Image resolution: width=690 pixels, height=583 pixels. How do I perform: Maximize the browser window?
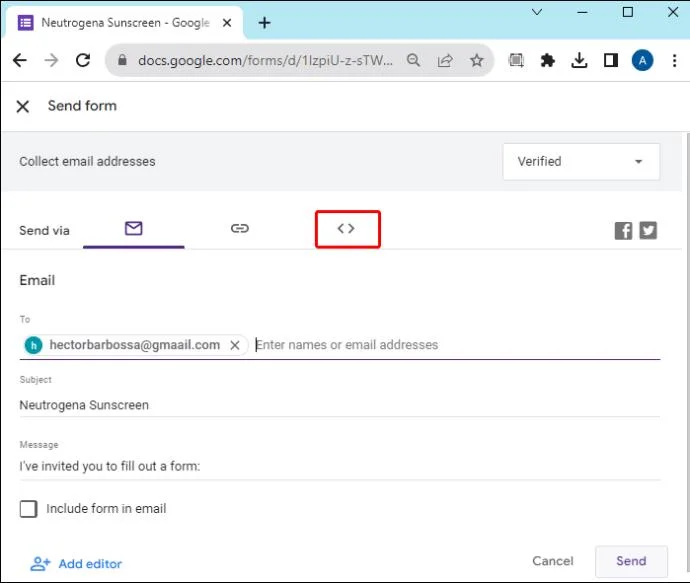(x=628, y=12)
